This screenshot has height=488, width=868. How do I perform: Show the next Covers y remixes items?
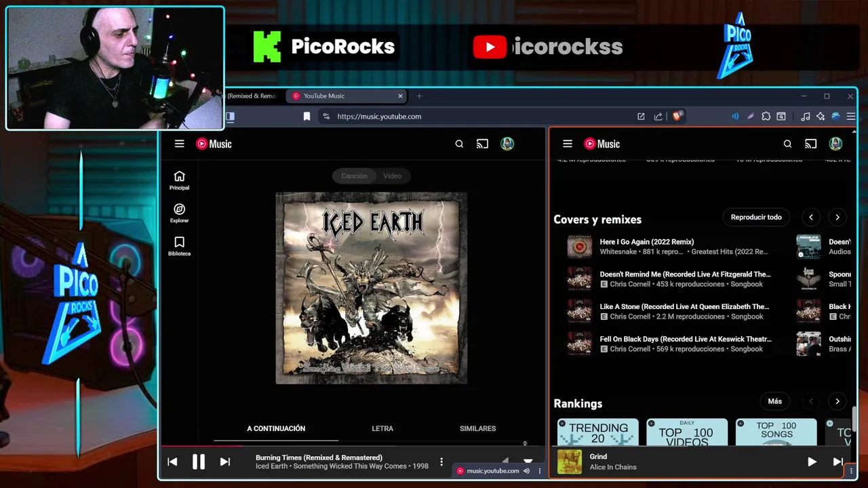(x=837, y=218)
